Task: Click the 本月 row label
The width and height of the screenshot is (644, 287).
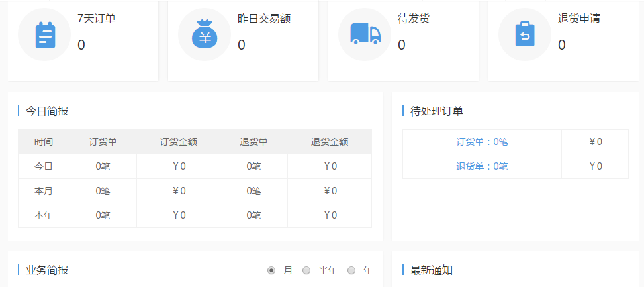Action: coord(44,191)
